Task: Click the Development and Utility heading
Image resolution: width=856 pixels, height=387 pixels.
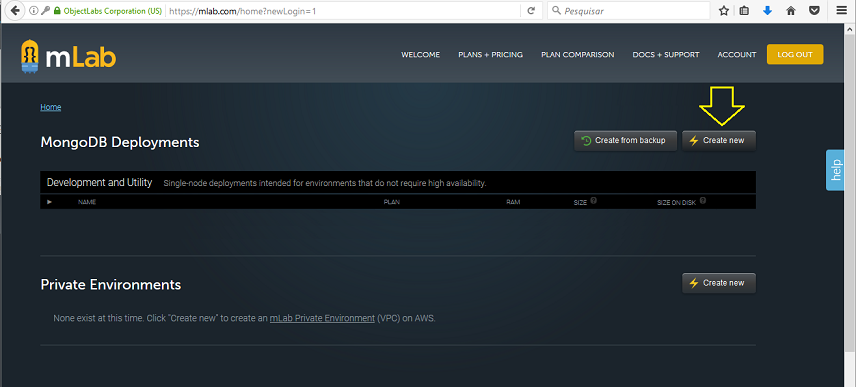Action: tap(99, 182)
